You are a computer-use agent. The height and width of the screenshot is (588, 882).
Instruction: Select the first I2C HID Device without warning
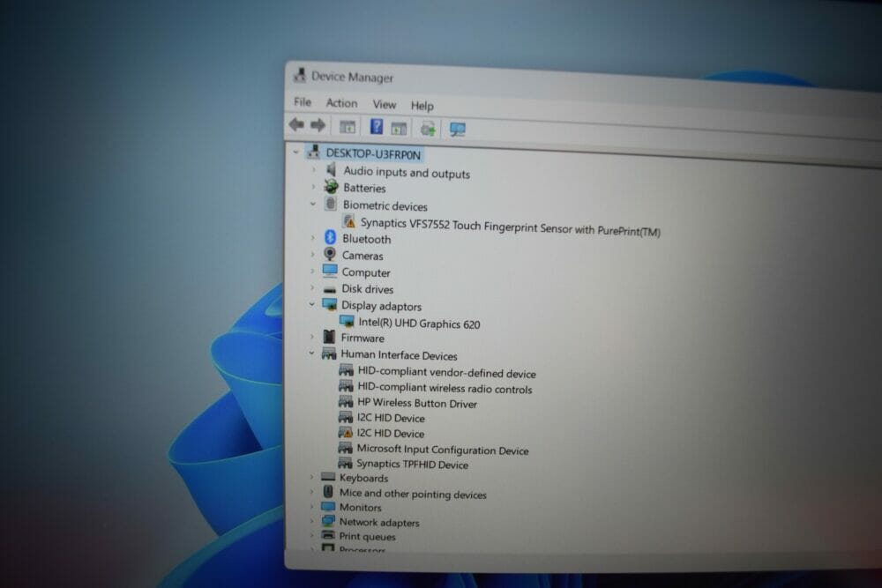391,418
